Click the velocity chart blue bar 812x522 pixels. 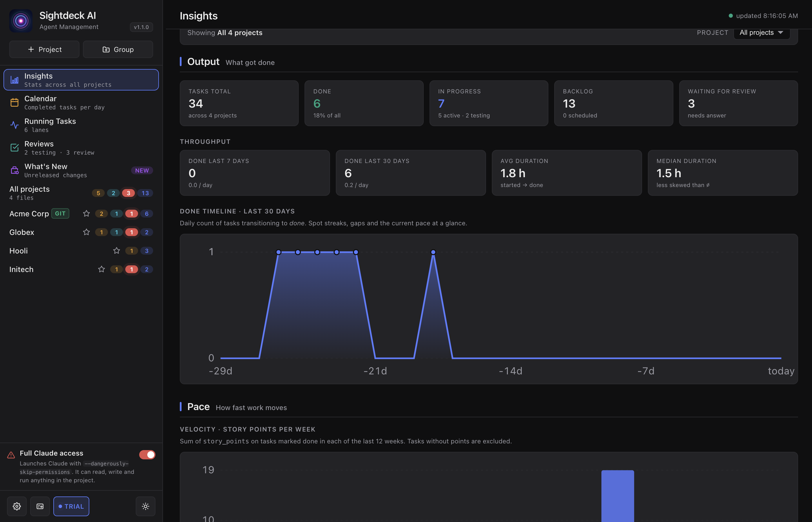coord(617,496)
